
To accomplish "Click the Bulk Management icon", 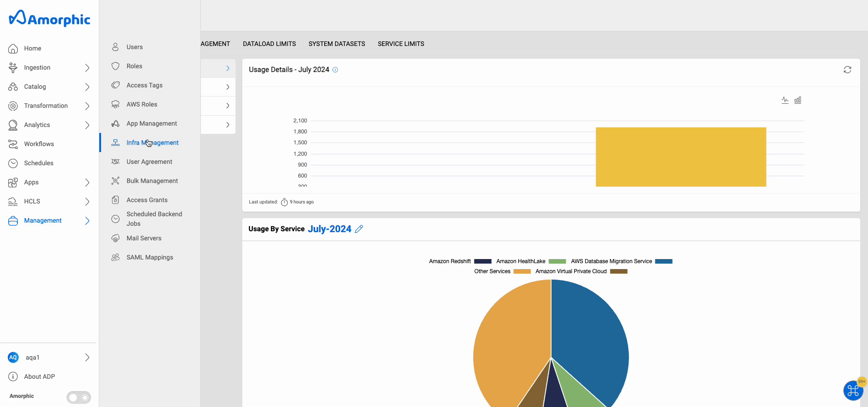I will (x=116, y=181).
